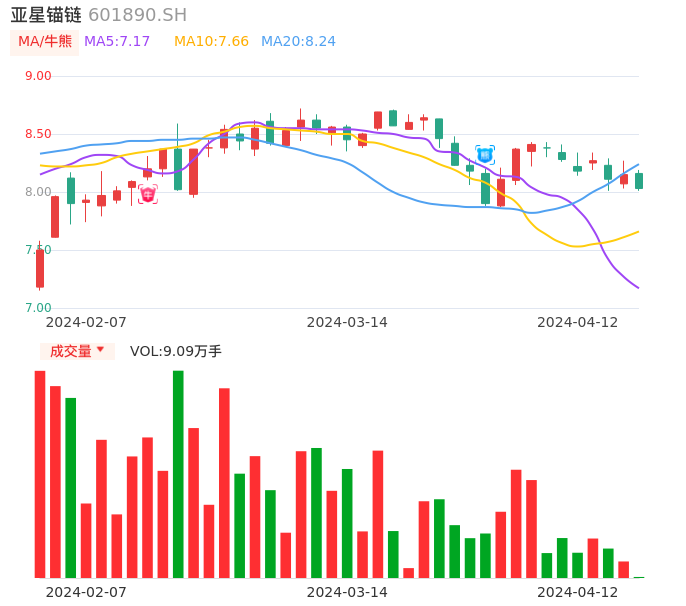Toggle the MA10:7.66 yellow legend label
Screen dimensions: 686x606
[x=211, y=42]
